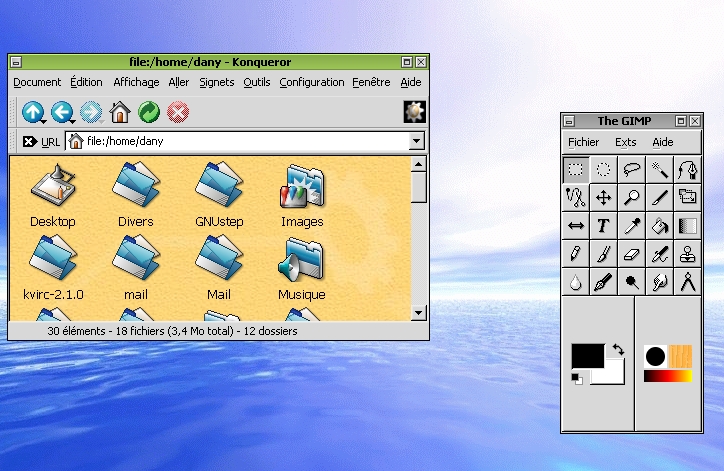
Task: Select the Blend gradient tool
Action: pos(688,226)
